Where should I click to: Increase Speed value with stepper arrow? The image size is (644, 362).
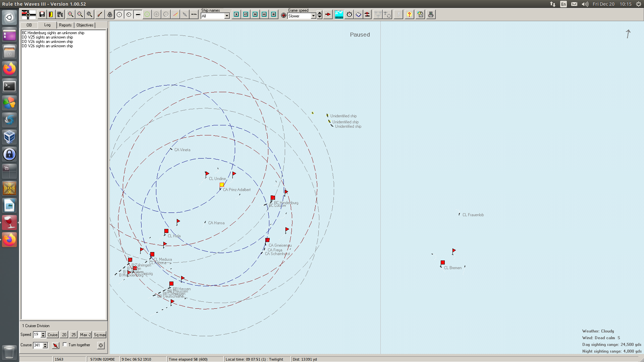pyautogui.click(x=43, y=333)
